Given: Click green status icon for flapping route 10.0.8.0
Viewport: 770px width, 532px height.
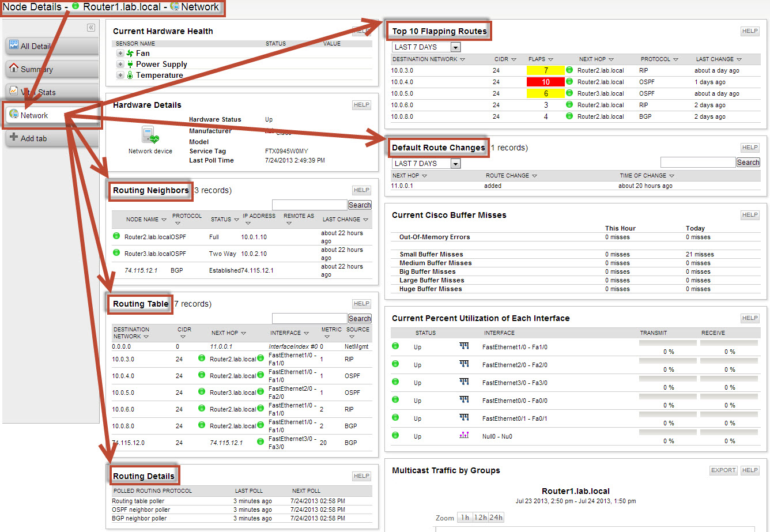Looking at the screenshot, I should click(x=569, y=116).
